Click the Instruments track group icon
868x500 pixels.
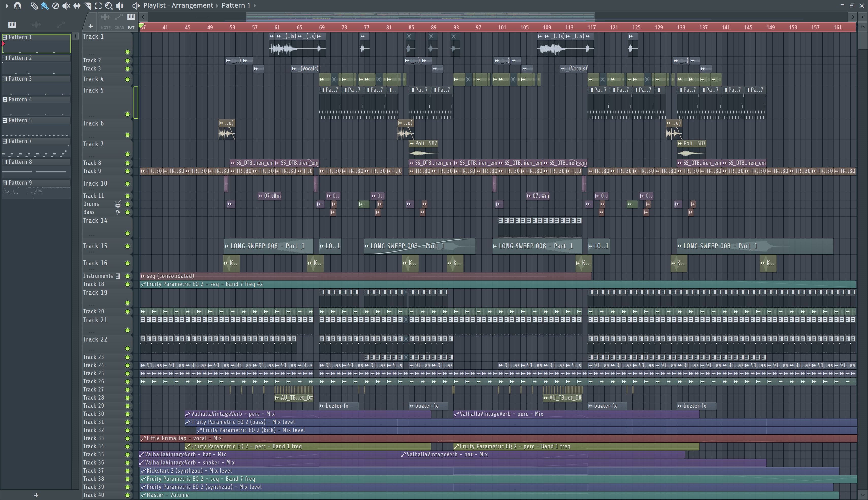[x=118, y=276]
